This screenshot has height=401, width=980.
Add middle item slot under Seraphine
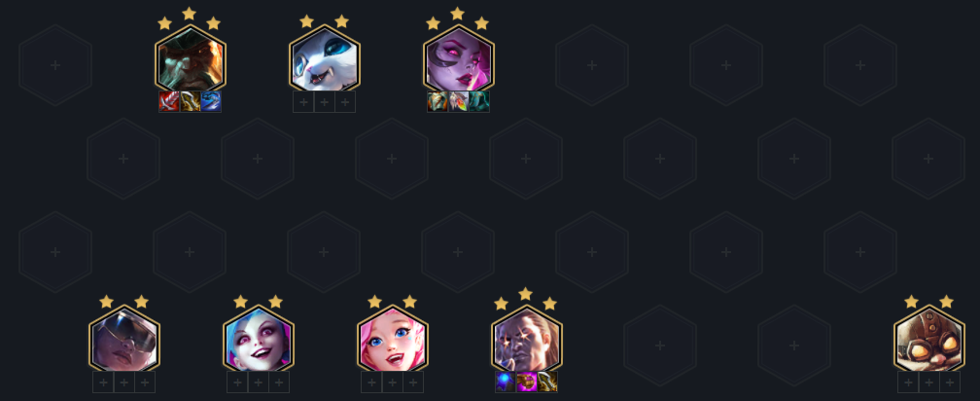click(x=393, y=382)
